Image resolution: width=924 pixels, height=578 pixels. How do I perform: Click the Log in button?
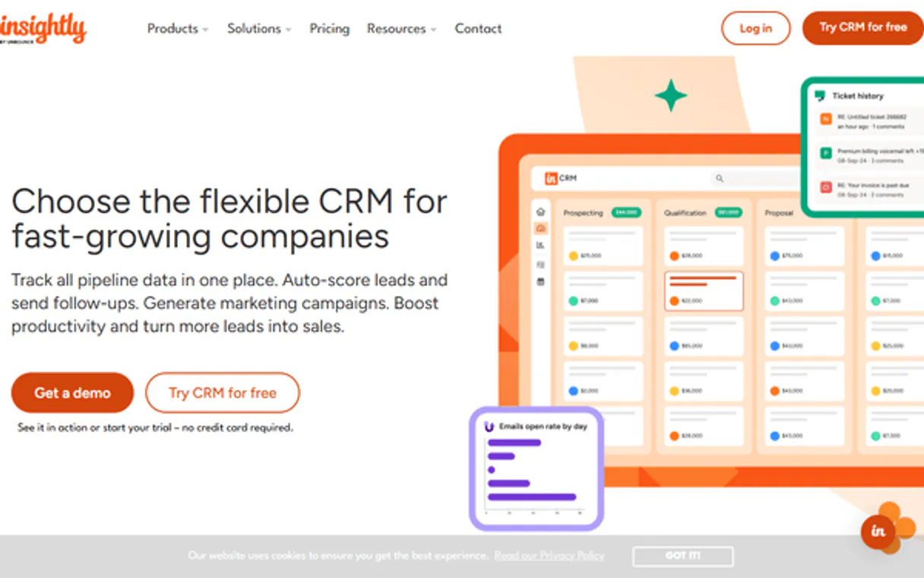point(755,28)
